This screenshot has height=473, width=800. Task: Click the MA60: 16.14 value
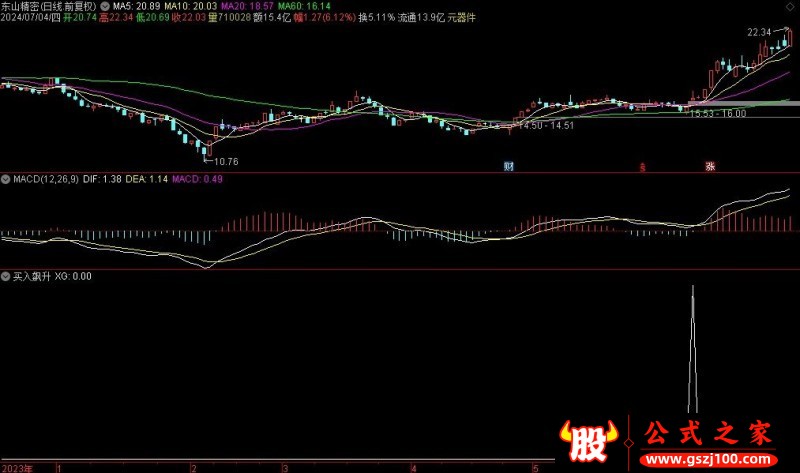point(304,6)
